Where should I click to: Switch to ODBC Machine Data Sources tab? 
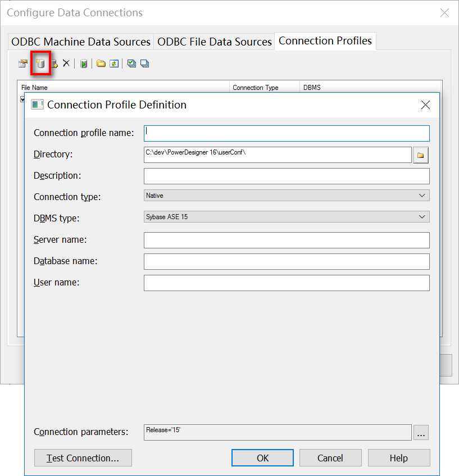coord(81,42)
